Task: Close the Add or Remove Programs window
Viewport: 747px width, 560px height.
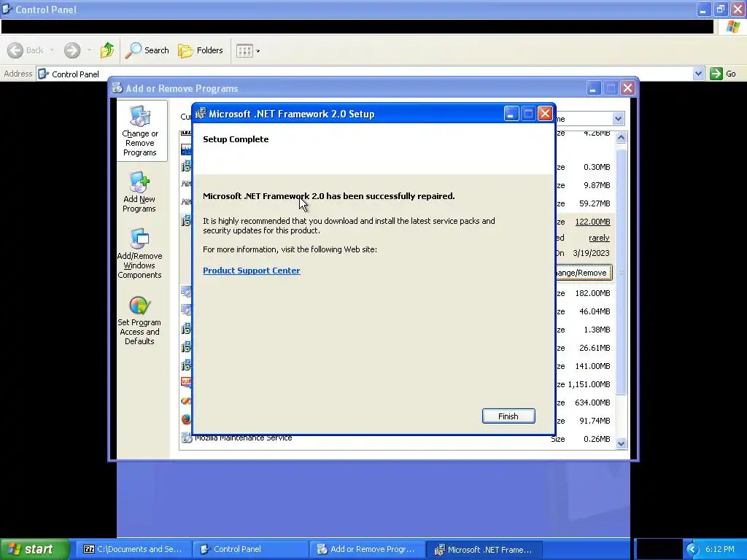Action: pyautogui.click(x=628, y=88)
